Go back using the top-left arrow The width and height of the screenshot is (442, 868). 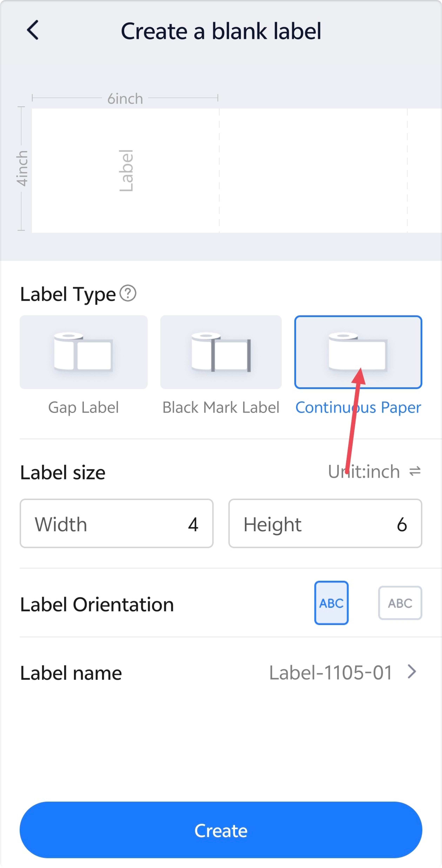pyautogui.click(x=33, y=30)
